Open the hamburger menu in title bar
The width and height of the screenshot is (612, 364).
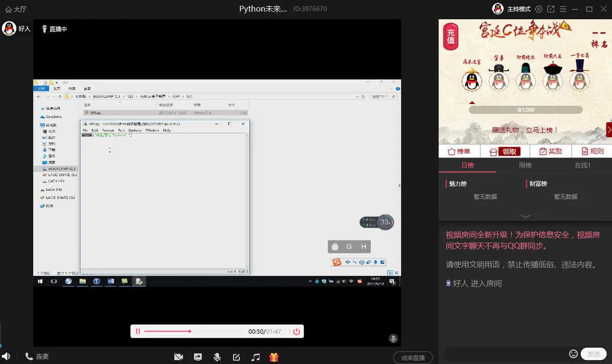(x=563, y=9)
